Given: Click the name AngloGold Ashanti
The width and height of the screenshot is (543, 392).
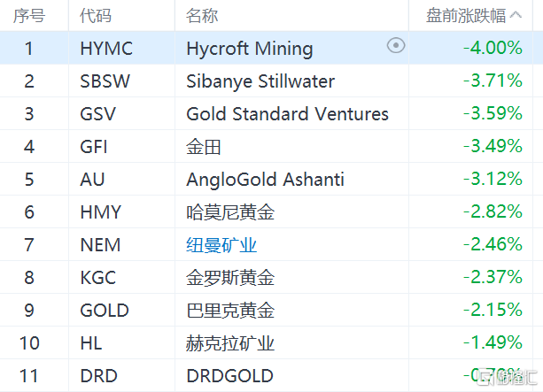Looking at the screenshot, I should tap(265, 180).
